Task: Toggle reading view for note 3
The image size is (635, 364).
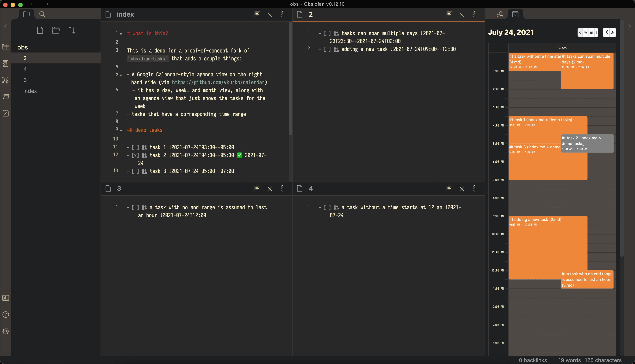Action: click(x=257, y=188)
